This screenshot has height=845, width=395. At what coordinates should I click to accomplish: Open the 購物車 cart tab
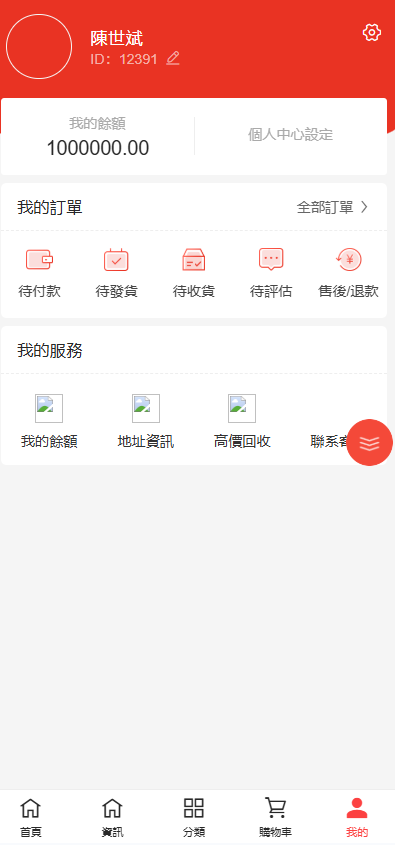(275, 818)
